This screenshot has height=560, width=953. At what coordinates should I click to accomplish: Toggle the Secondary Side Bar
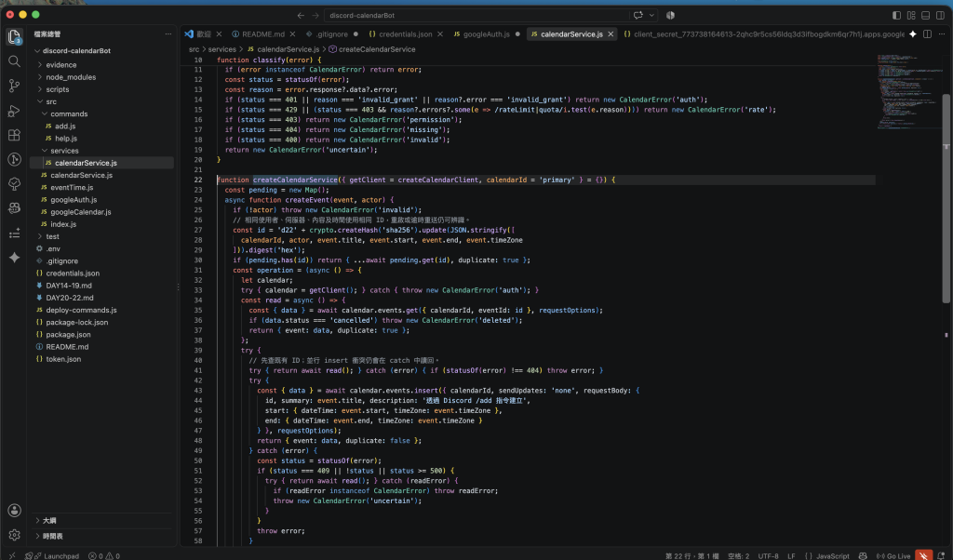[940, 15]
